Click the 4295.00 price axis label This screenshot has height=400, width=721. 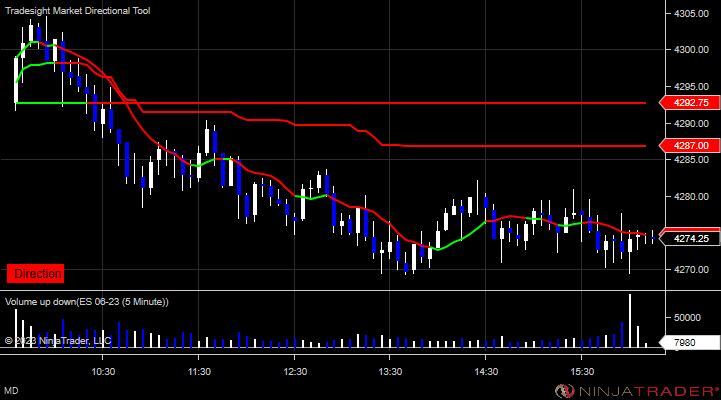coord(691,86)
